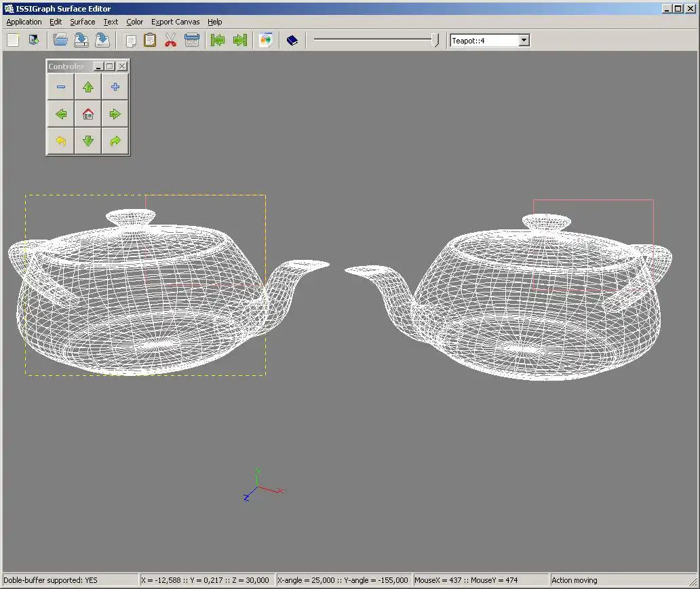Click the green right arrow in Controler

(115, 114)
